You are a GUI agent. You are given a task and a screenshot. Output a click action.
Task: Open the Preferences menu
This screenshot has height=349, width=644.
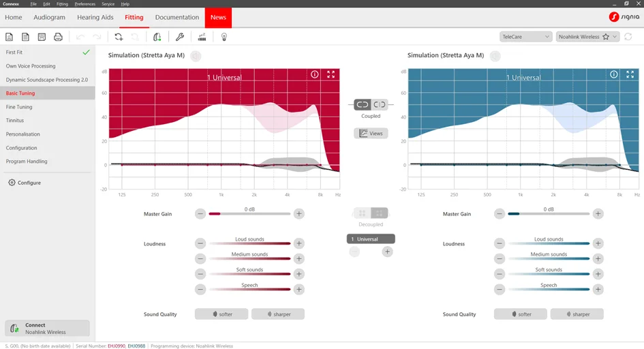[x=85, y=4]
